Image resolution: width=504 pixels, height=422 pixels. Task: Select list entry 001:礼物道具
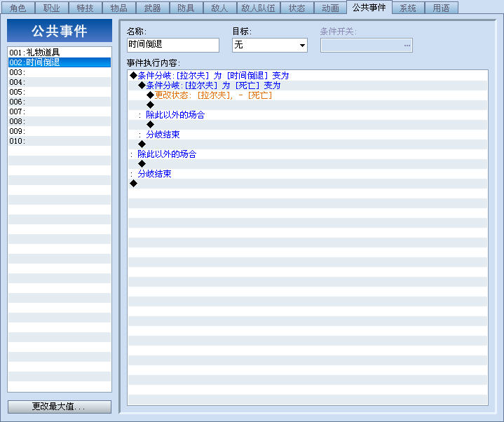click(60, 53)
